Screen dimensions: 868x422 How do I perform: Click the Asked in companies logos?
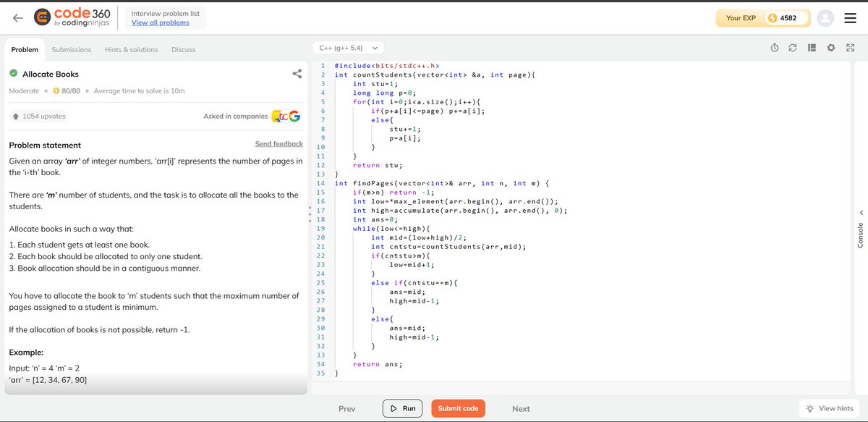coord(285,117)
